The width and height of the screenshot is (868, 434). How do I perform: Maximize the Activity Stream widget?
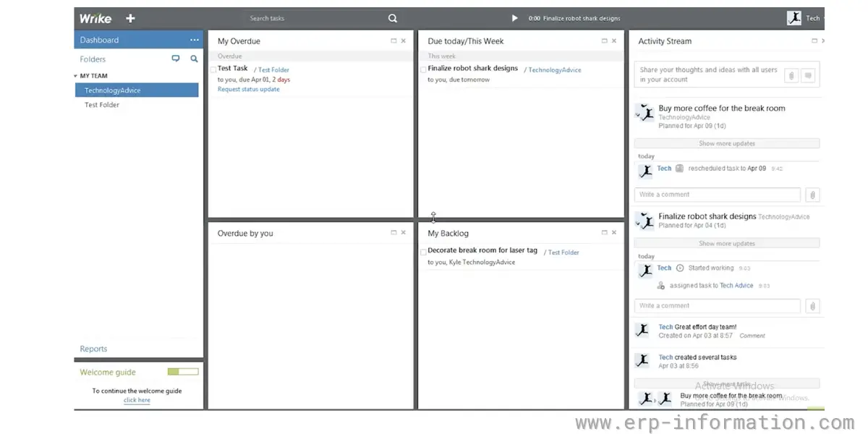click(814, 41)
